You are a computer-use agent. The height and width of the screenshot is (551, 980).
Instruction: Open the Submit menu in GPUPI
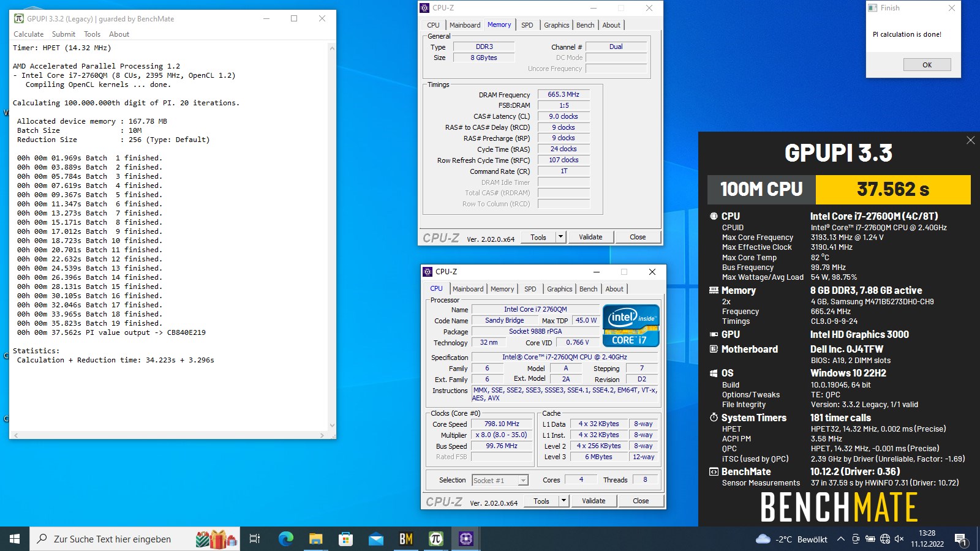coord(64,34)
